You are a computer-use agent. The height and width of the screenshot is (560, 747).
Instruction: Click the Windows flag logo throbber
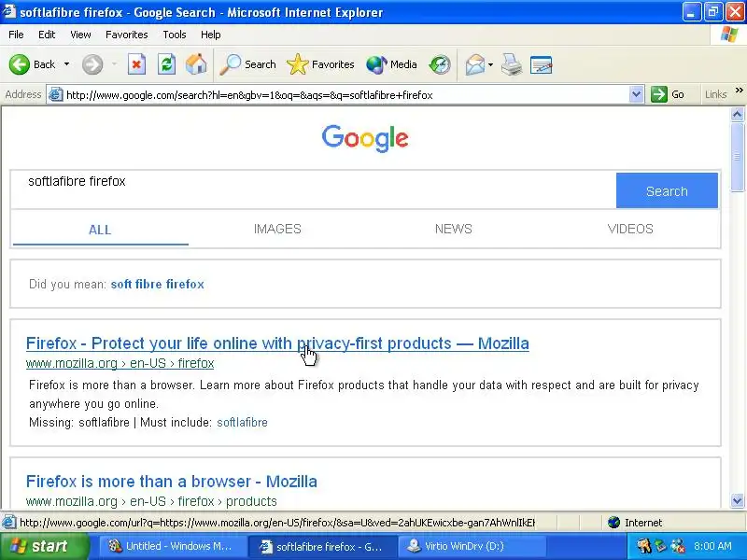729,35
